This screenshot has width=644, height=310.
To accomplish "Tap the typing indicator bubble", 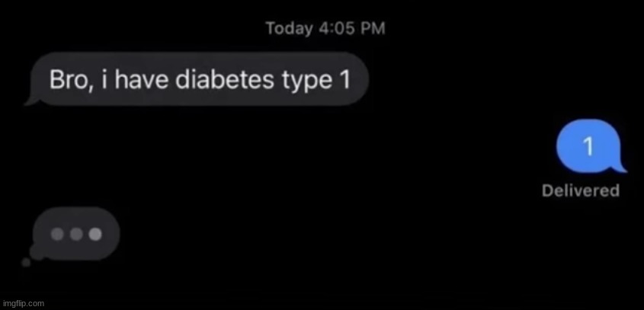I will pos(76,234).
